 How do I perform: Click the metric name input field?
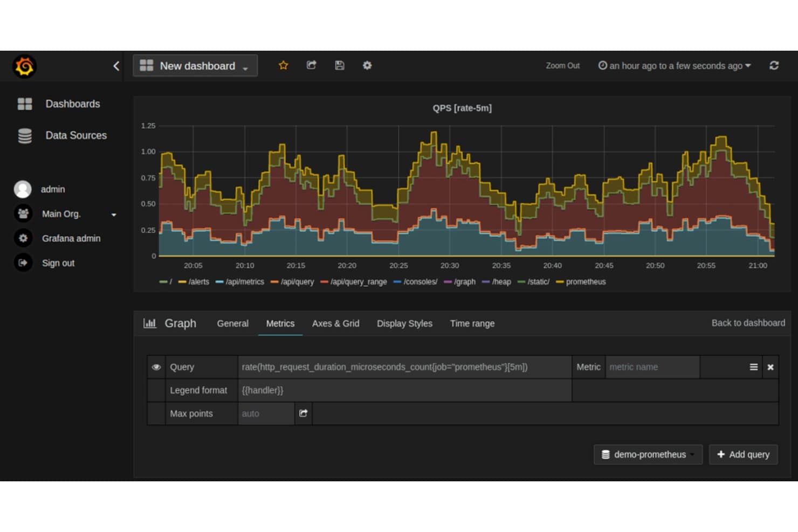(x=652, y=367)
